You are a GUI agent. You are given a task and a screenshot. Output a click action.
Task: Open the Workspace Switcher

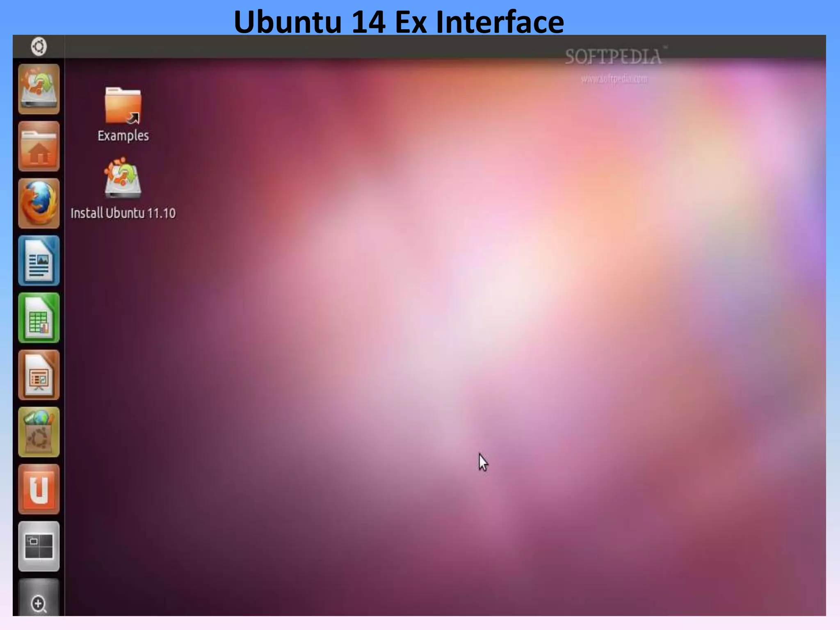[39, 547]
